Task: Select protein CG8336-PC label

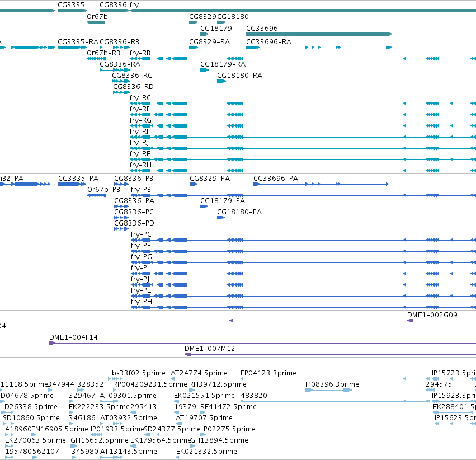Action: 134,212
